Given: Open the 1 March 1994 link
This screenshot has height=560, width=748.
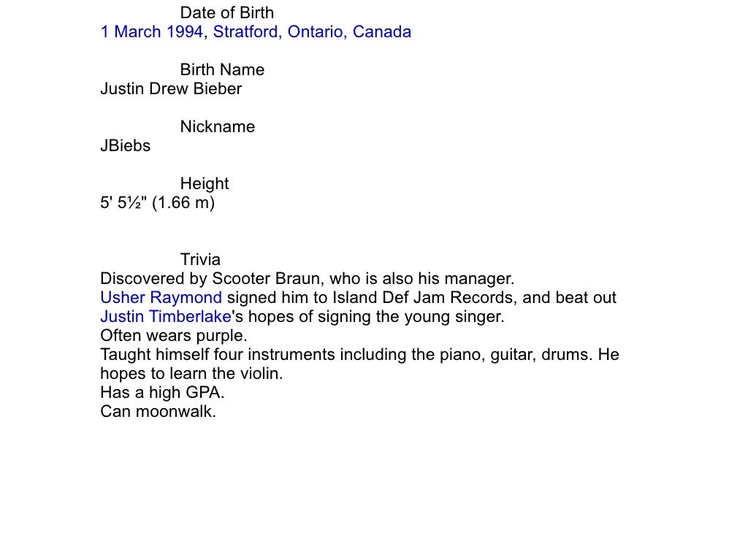Looking at the screenshot, I should 152,31.
